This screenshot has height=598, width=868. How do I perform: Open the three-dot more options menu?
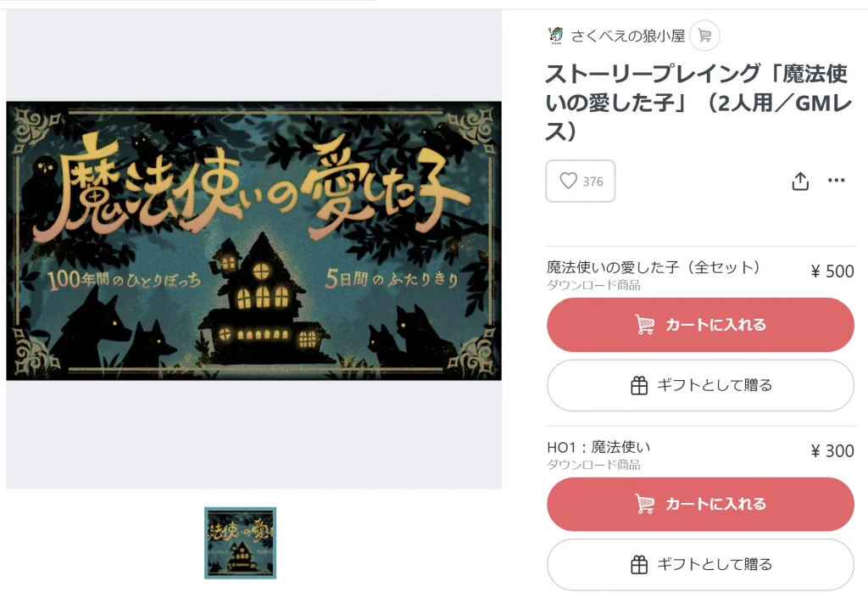(836, 180)
